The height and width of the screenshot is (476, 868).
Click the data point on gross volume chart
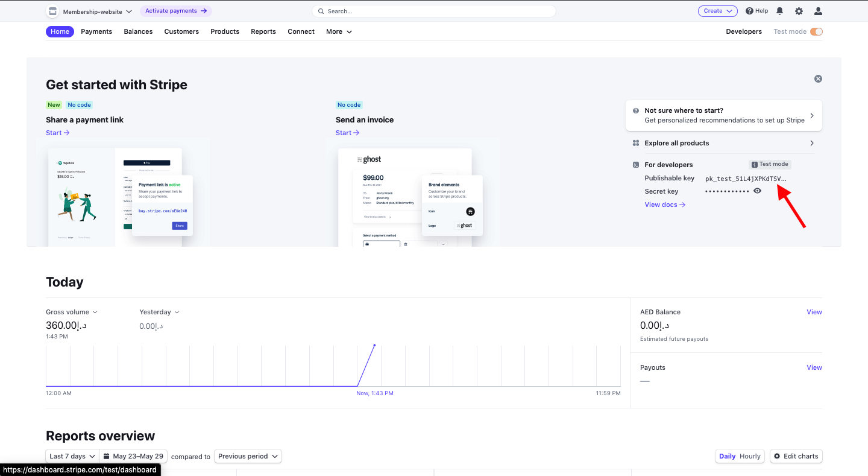point(374,345)
